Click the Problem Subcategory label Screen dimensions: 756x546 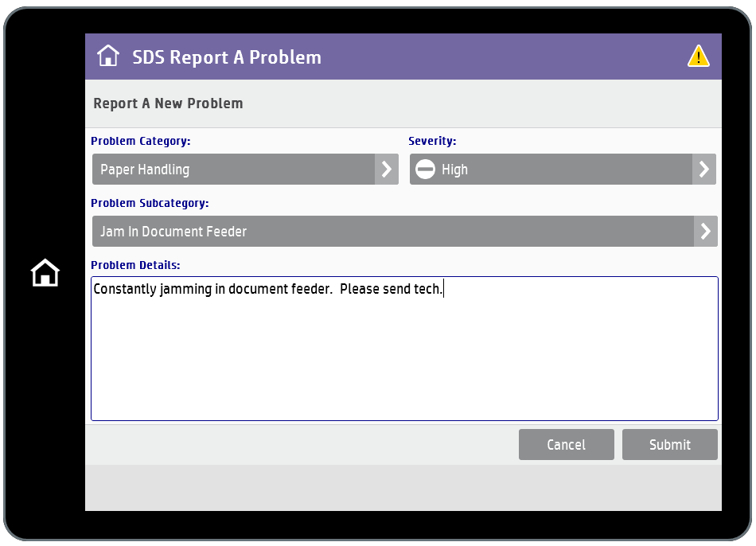pyautogui.click(x=150, y=203)
